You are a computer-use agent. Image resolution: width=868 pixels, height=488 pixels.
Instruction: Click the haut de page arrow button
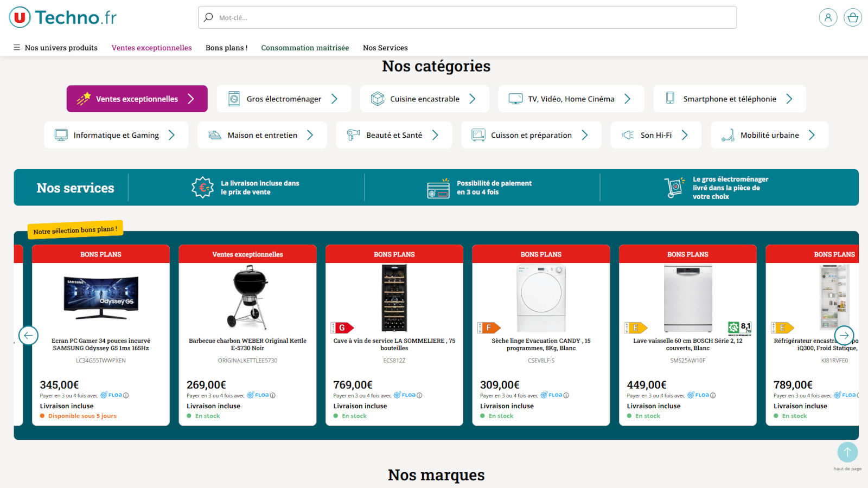click(847, 452)
